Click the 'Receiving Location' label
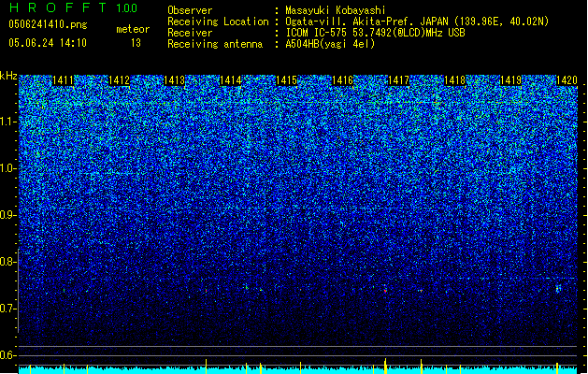Viewport: 588px width, 374px height. (218, 22)
